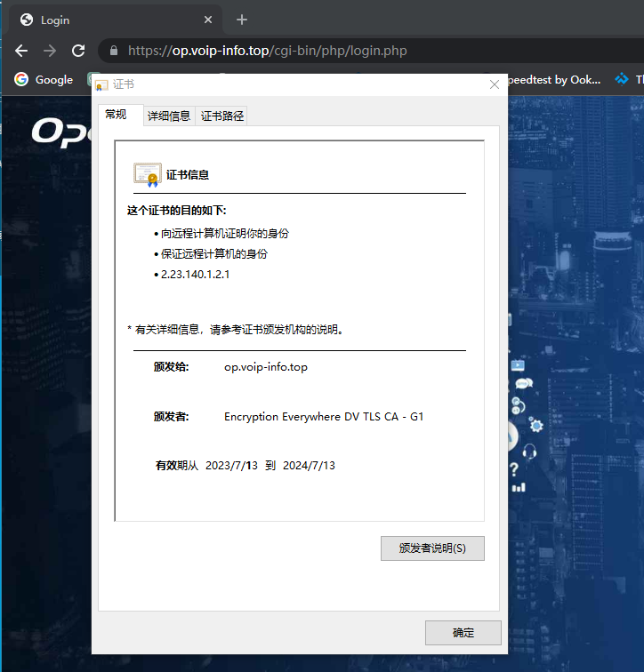Open a new tab with the plus icon

tap(242, 20)
